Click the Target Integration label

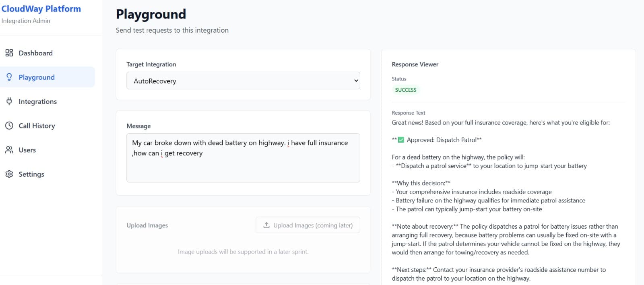pyautogui.click(x=151, y=64)
